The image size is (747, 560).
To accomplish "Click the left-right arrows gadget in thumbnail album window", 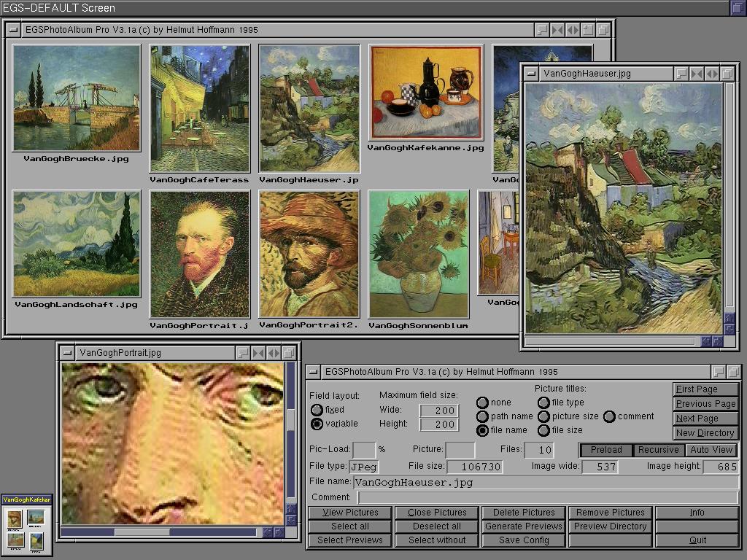I will click(x=573, y=30).
